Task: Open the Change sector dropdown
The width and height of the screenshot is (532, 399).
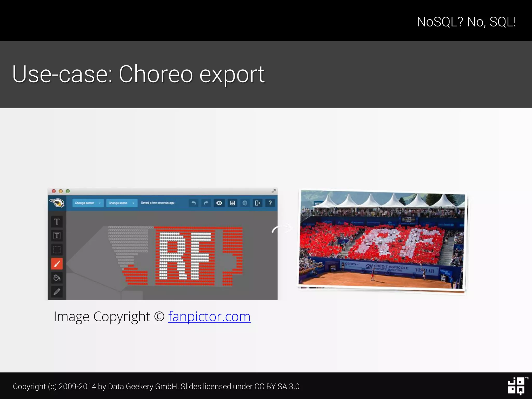Action: tap(88, 203)
